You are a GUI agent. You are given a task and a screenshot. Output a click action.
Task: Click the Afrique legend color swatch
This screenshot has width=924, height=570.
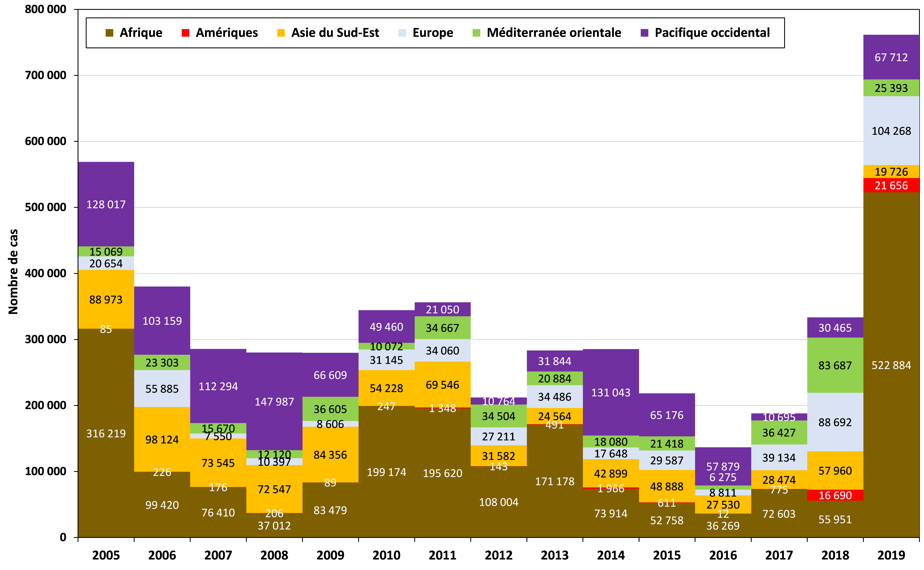click(x=109, y=33)
